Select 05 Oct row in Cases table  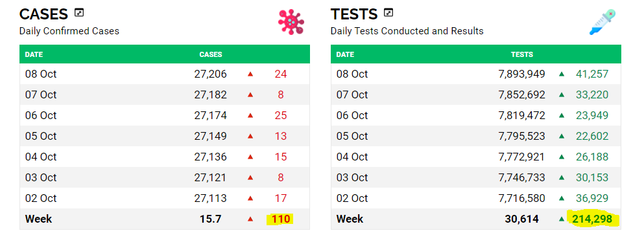tap(165, 136)
